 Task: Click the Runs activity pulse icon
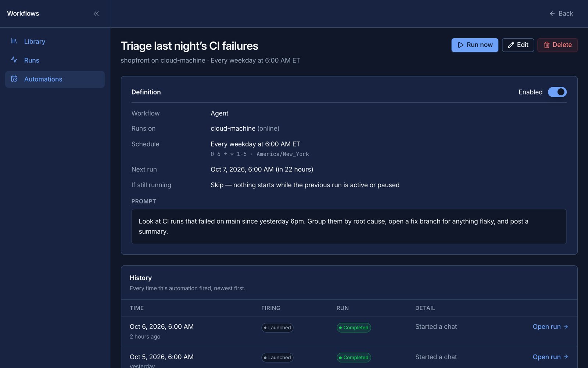(x=14, y=60)
